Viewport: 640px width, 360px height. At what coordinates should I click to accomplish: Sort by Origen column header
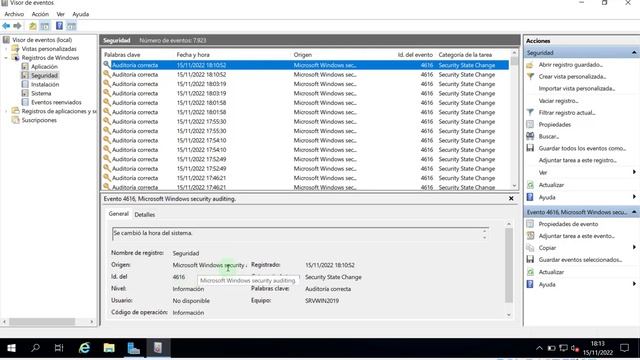coord(302,55)
